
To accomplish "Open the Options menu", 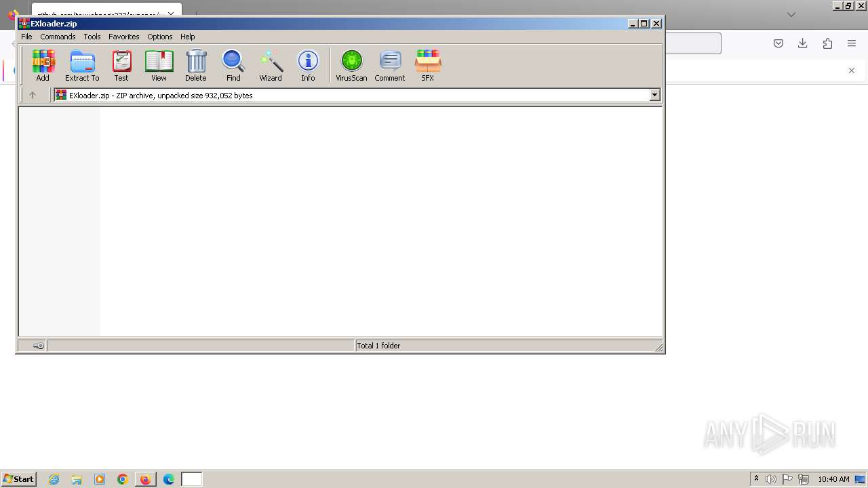I will click(x=160, y=37).
